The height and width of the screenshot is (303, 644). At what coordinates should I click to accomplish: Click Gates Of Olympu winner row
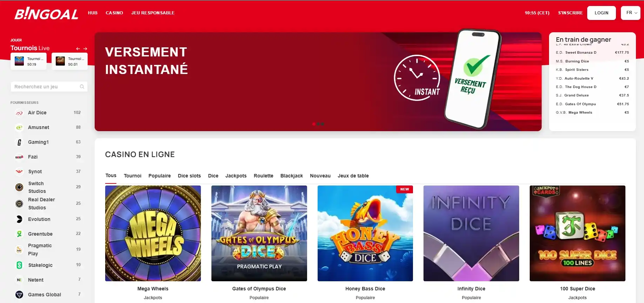click(592, 104)
